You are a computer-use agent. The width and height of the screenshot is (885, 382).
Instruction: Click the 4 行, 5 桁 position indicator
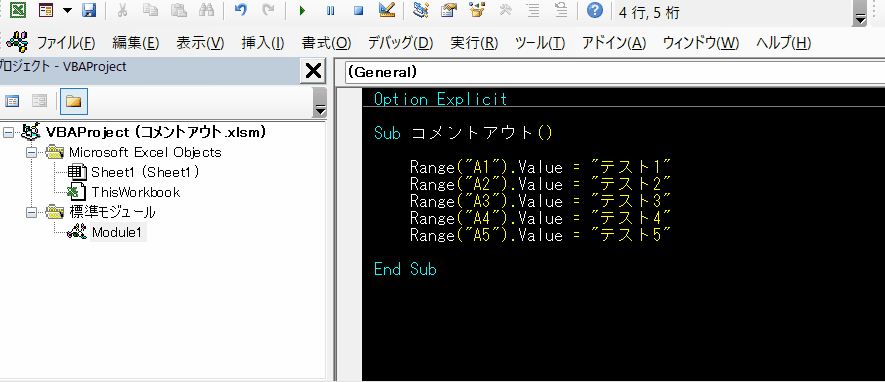click(649, 12)
